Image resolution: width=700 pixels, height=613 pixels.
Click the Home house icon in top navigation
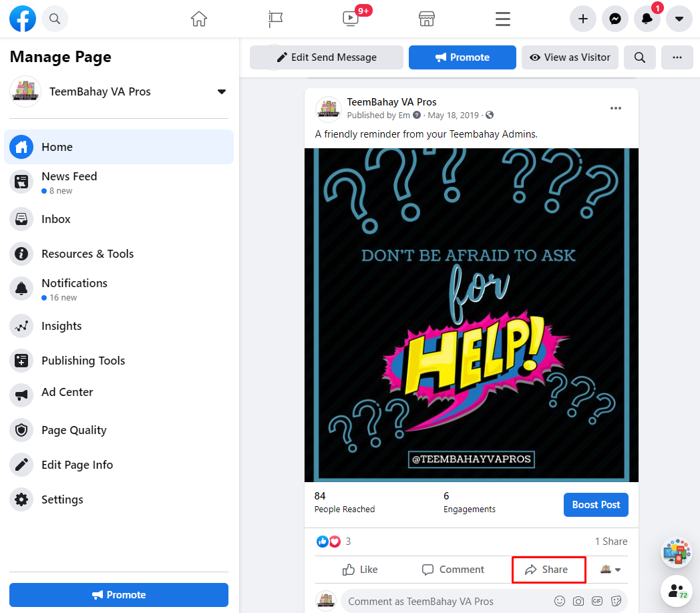tap(198, 19)
